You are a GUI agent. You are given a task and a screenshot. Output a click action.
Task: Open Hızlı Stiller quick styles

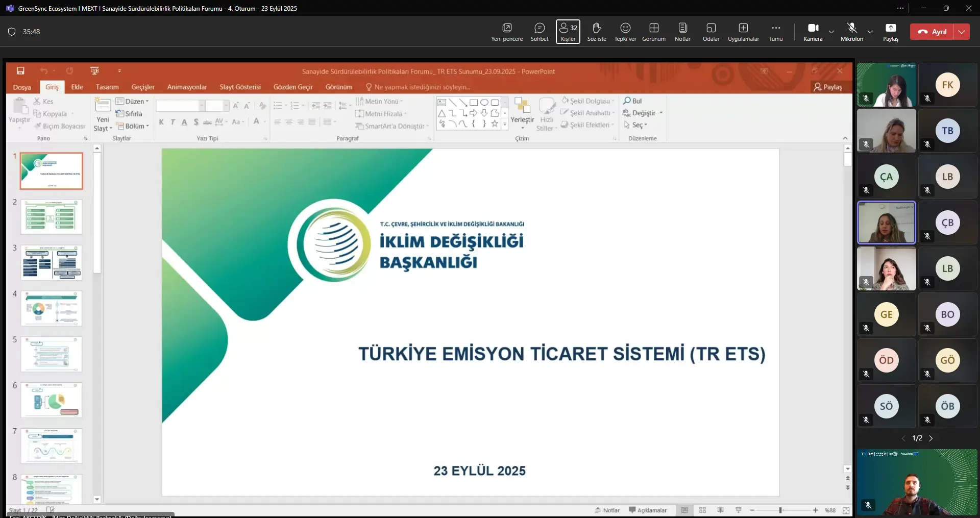click(x=547, y=114)
